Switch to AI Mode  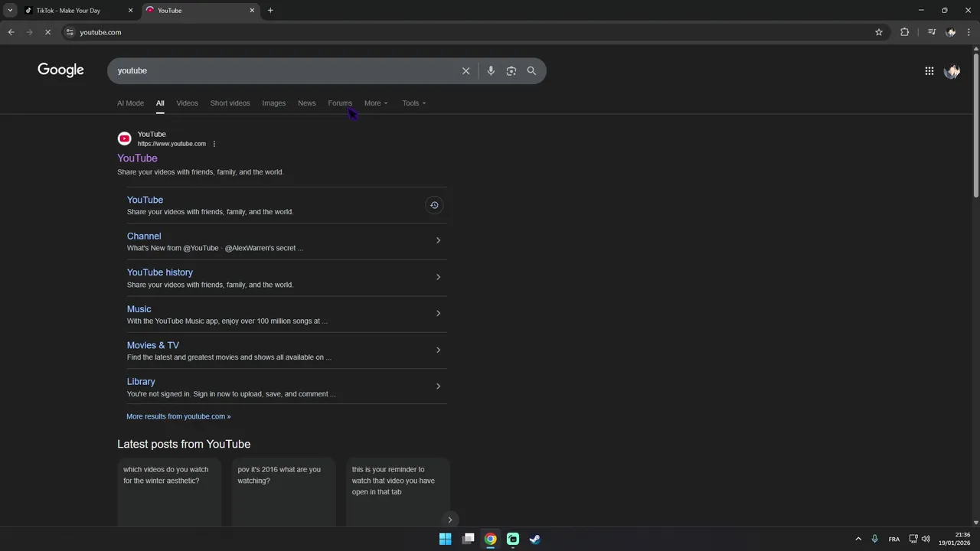point(130,103)
